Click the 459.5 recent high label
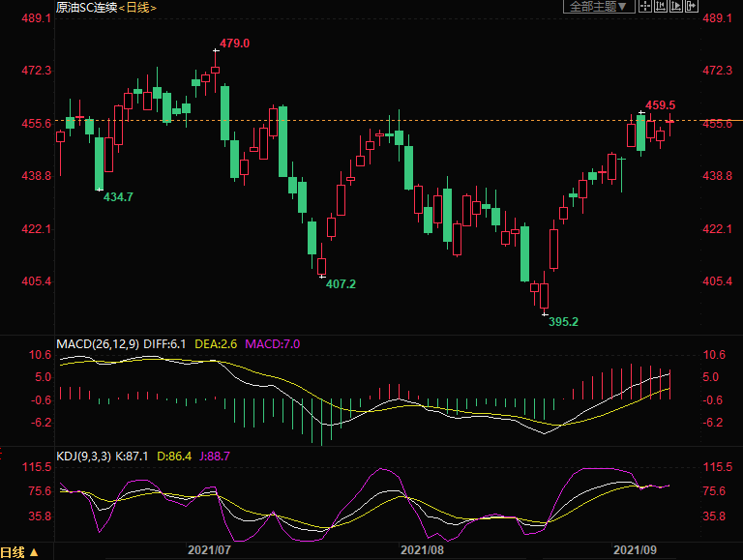This screenshot has height=560, width=743. 660,104
